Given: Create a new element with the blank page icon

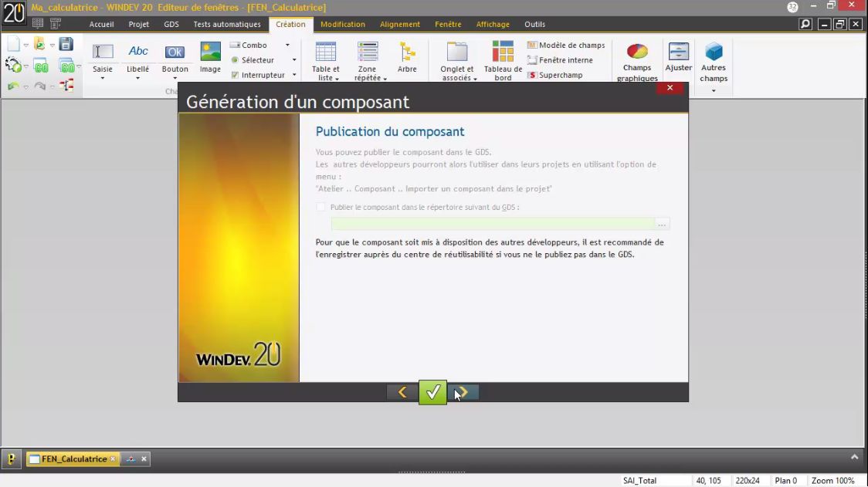Looking at the screenshot, I should tap(13, 44).
